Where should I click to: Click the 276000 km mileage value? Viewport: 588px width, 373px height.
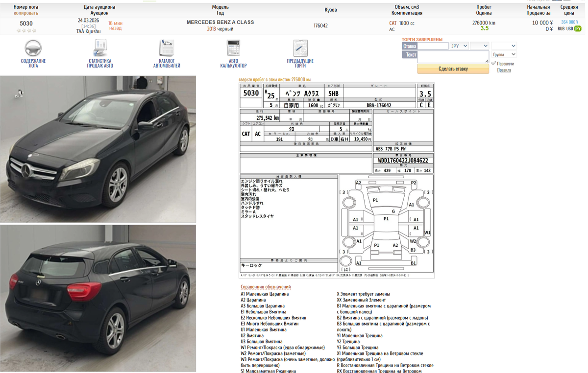484,23
